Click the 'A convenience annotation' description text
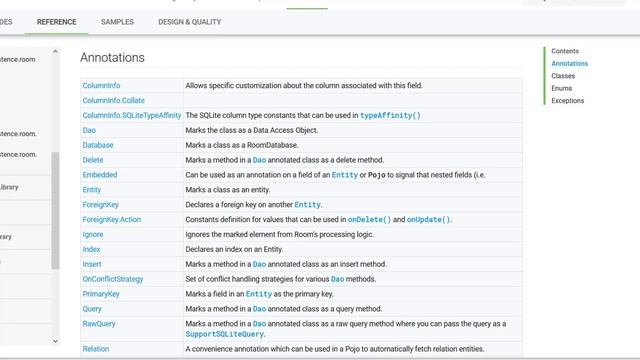 coord(335,349)
